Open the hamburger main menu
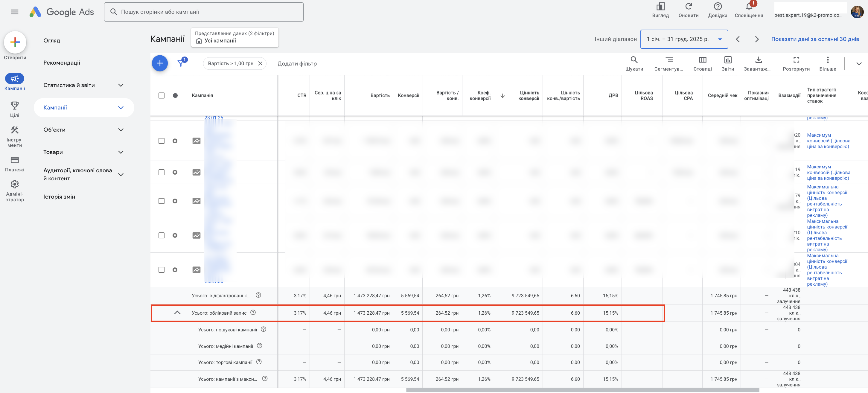The width and height of the screenshot is (868, 393). coord(14,12)
